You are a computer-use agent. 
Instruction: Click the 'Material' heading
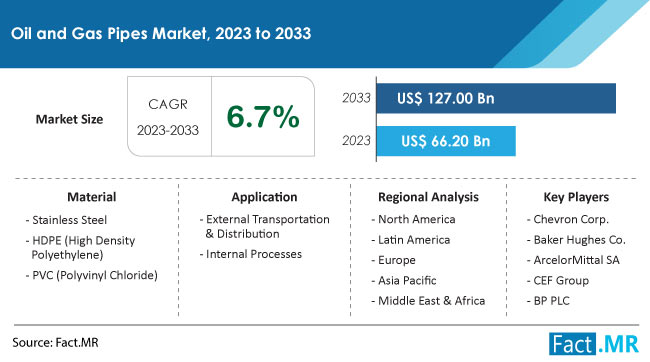pos(92,197)
